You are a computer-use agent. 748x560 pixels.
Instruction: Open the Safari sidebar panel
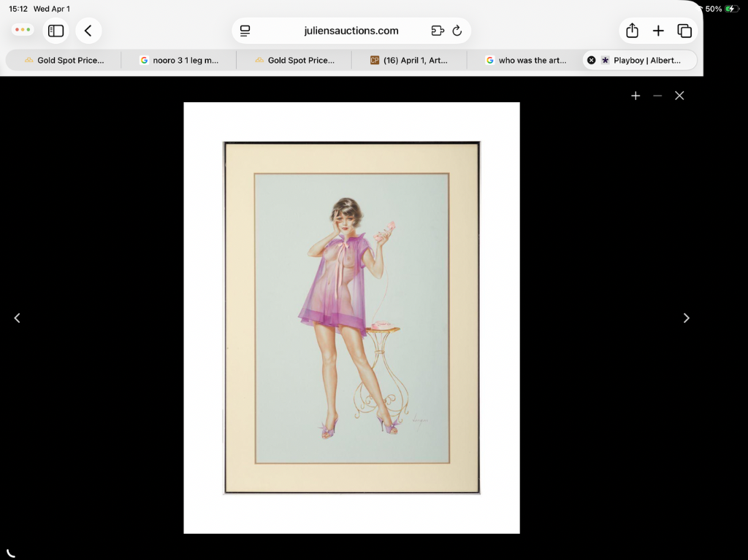(56, 31)
